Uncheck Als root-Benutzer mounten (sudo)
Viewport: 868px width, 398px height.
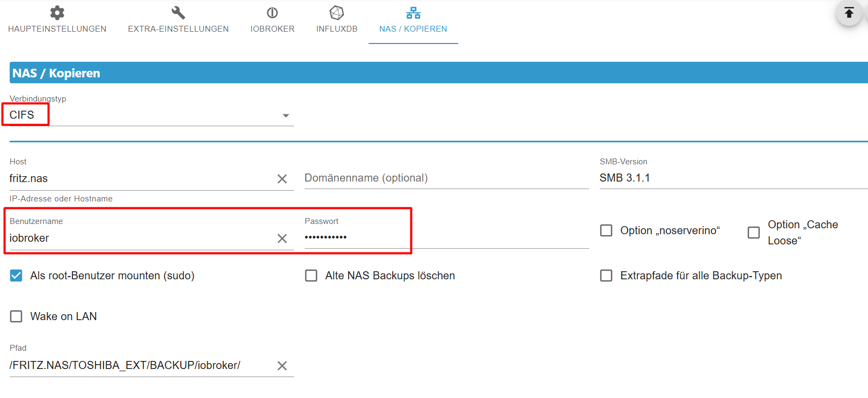tap(16, 276)
